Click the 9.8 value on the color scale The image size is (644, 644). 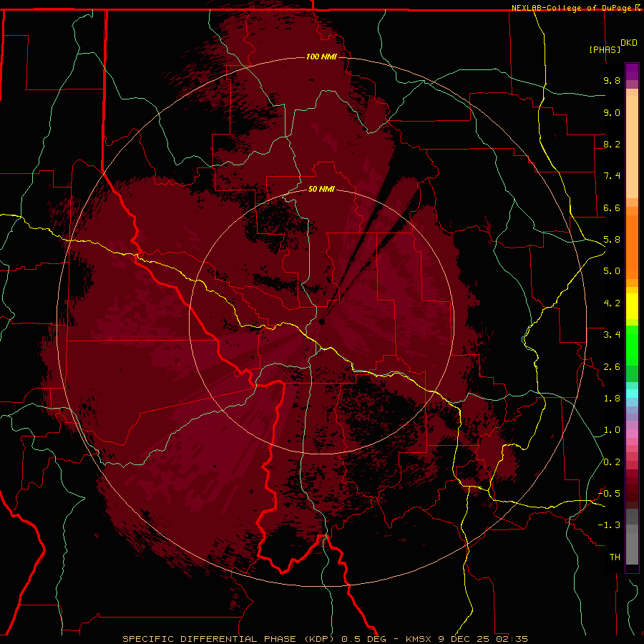click(x=612, y=80)
